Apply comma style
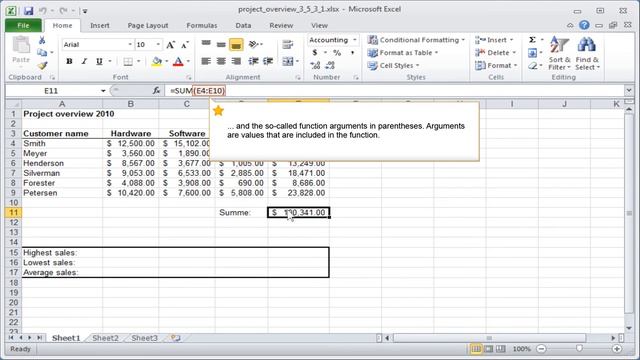640x360 pixels. pyautogui.click(x=352, y=53)
